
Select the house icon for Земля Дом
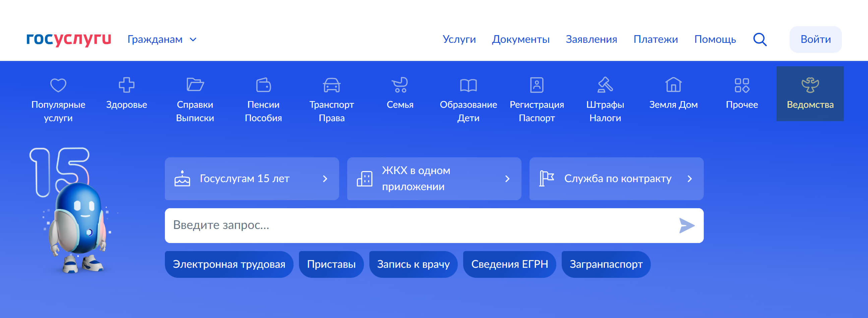point(673,84)
